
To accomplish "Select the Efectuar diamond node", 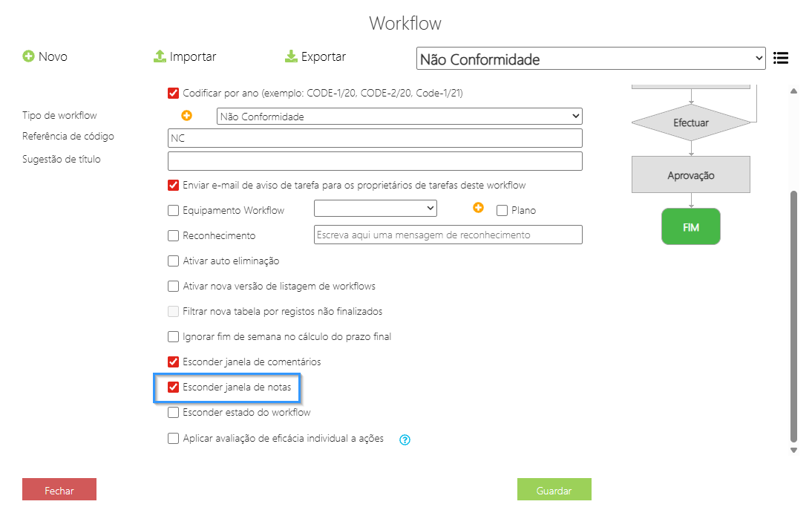I will tap(691, 122).
